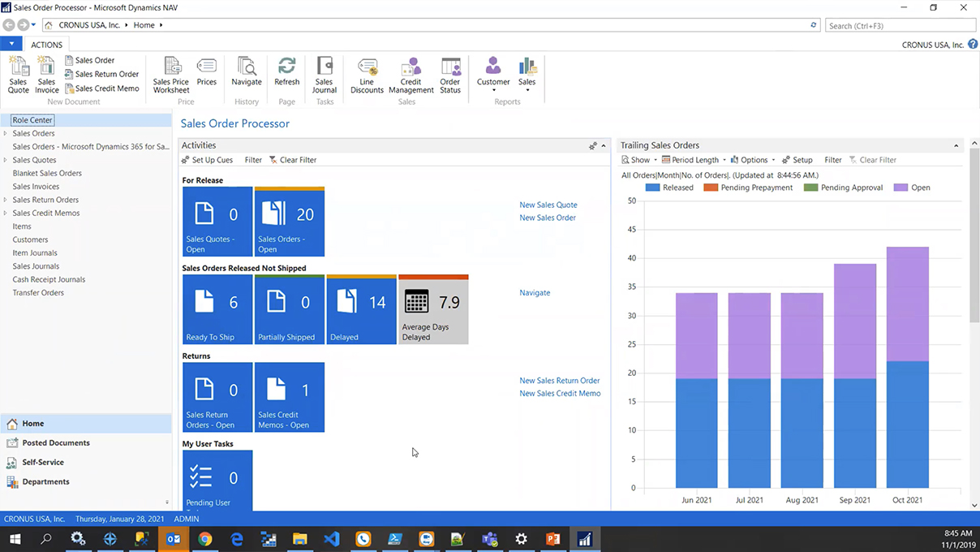Click the Released legend color swatch
Viewport: 980px width, 552px height.
point(652,188)
